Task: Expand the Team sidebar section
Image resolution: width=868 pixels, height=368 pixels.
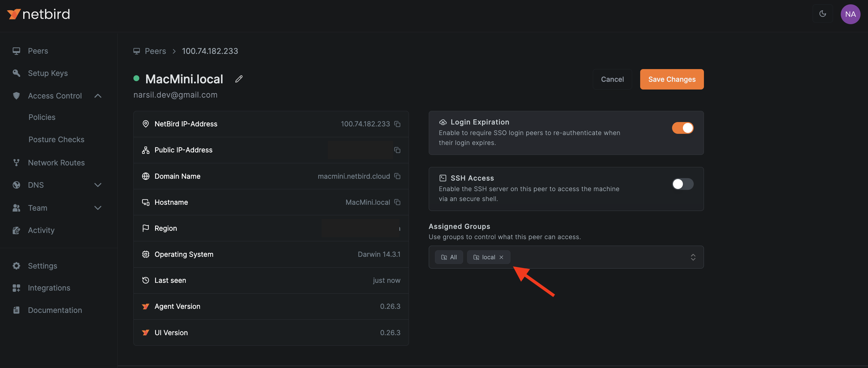Action: [98, 208]
